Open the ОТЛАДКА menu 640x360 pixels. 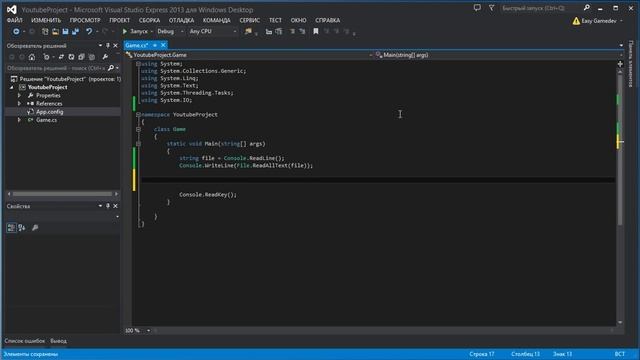click(181, 20)
